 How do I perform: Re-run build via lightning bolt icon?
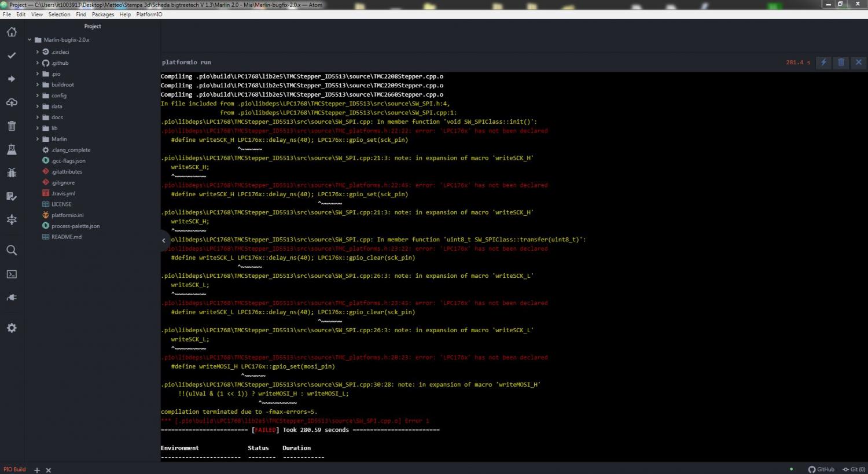tap(823, 62)
